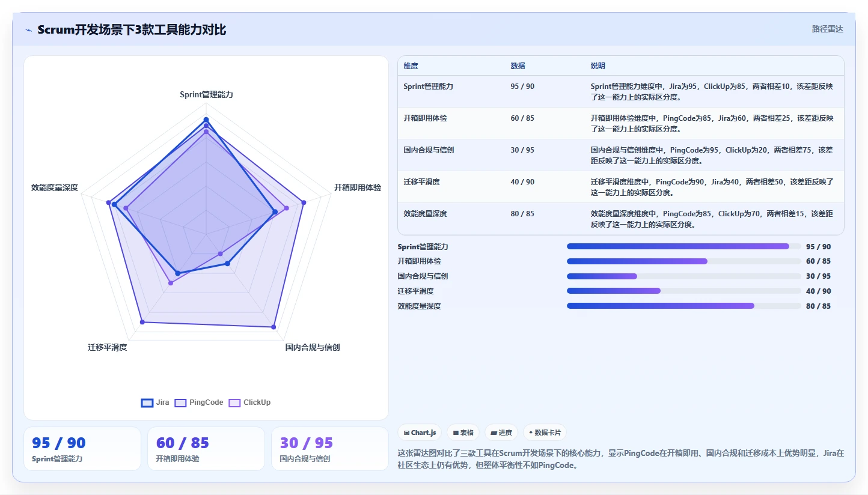
Task: Click the 40 / 90 value in the table
Action: [522, 182]
